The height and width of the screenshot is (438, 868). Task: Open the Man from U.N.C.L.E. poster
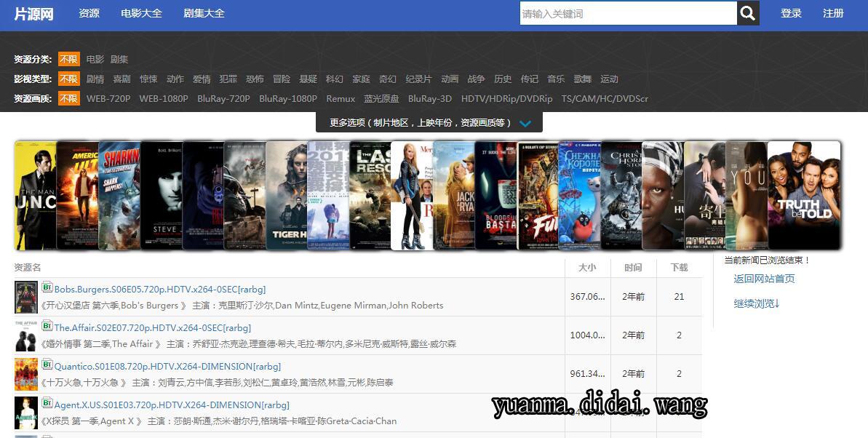36,196
